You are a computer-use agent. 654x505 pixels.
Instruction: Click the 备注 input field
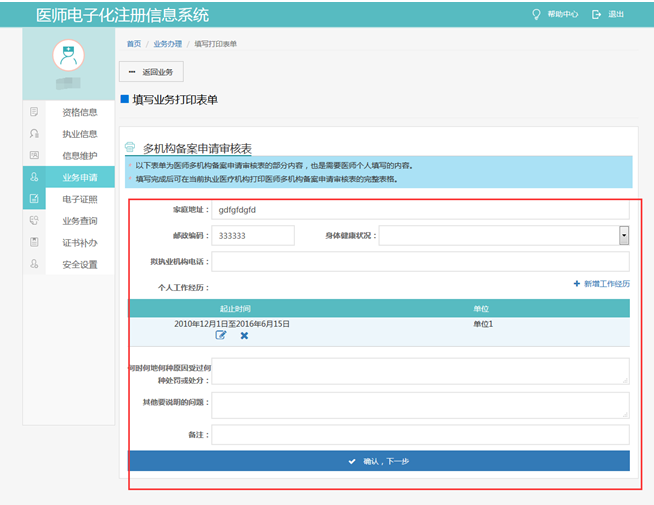(420, 435)
